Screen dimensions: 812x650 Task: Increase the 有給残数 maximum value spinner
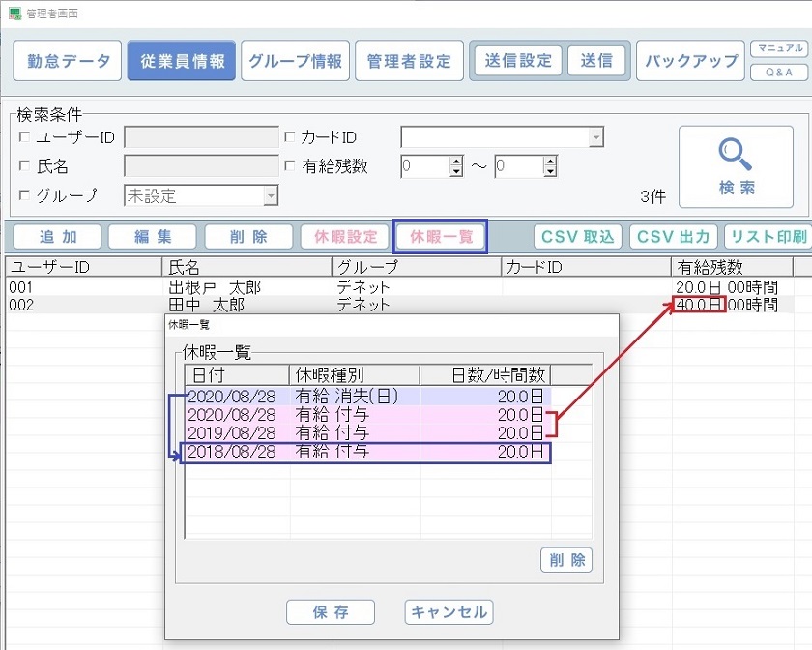[x=550, y=162]
